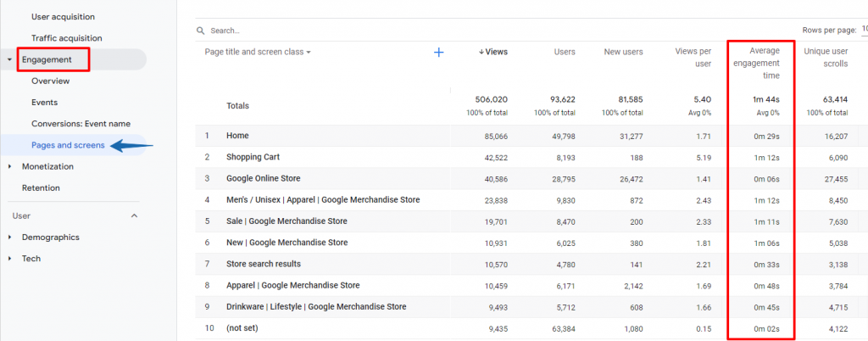Click (not set) users value 63,384
Image resolution: width=868 pixels, height=341 pixels.
563,328
